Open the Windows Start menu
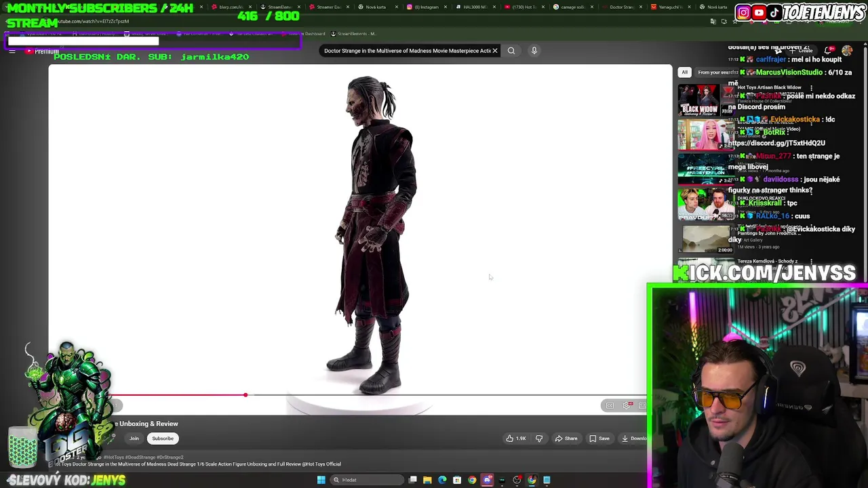Image resolution: width=868 pixels, height=488 pixels. 321,480
